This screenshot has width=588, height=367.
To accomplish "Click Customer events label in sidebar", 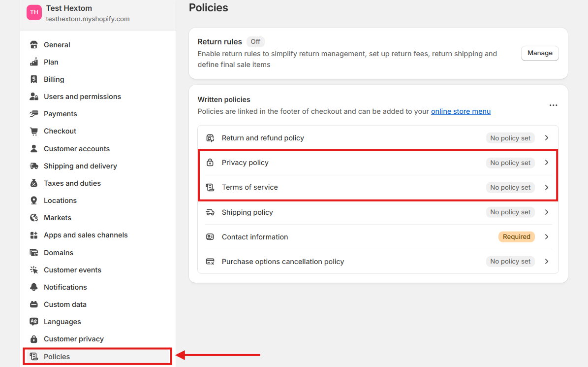I will [72, 270].
